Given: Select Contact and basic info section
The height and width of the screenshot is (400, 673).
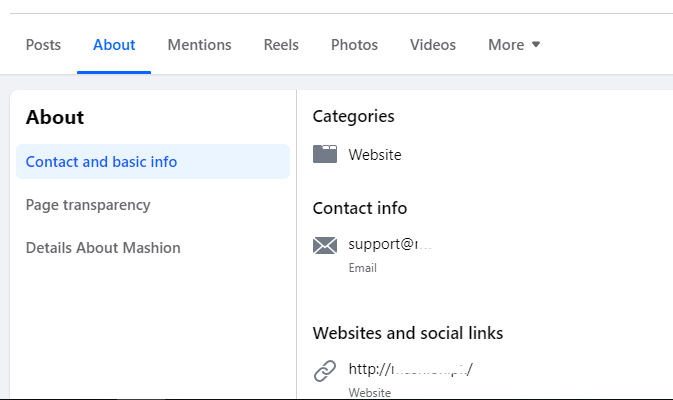Looking at the screenshot, I should (x=153, y=162).
